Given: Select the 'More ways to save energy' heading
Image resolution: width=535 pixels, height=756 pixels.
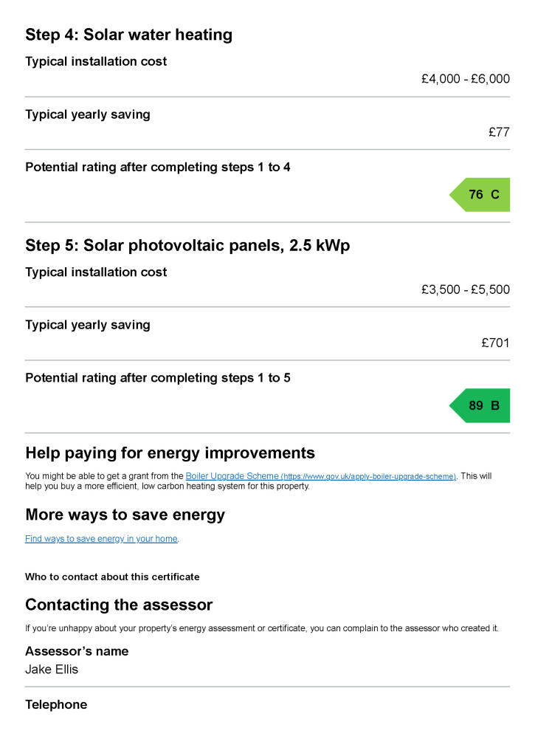Looking at the screenshot, I should (125, 515).
